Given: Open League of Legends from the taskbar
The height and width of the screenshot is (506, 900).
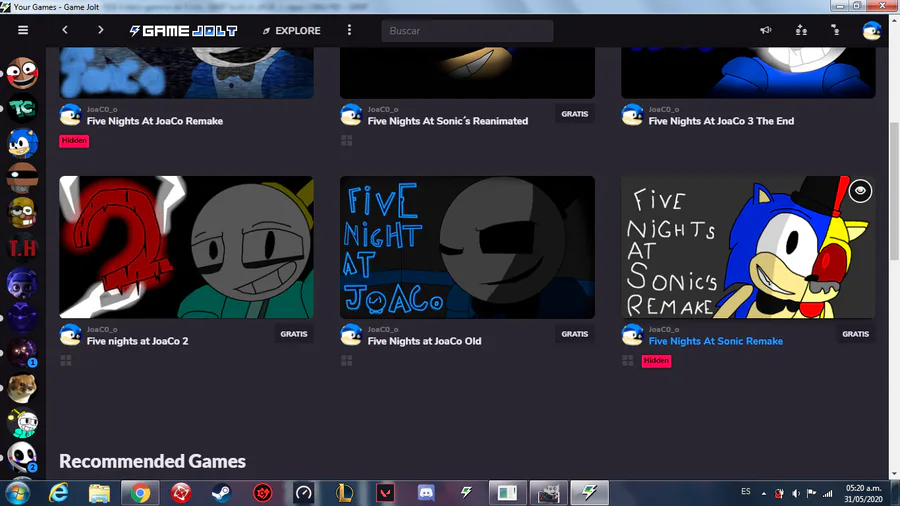Looking at the screenshot, I should pyautogui.click(x=344, y=493).
